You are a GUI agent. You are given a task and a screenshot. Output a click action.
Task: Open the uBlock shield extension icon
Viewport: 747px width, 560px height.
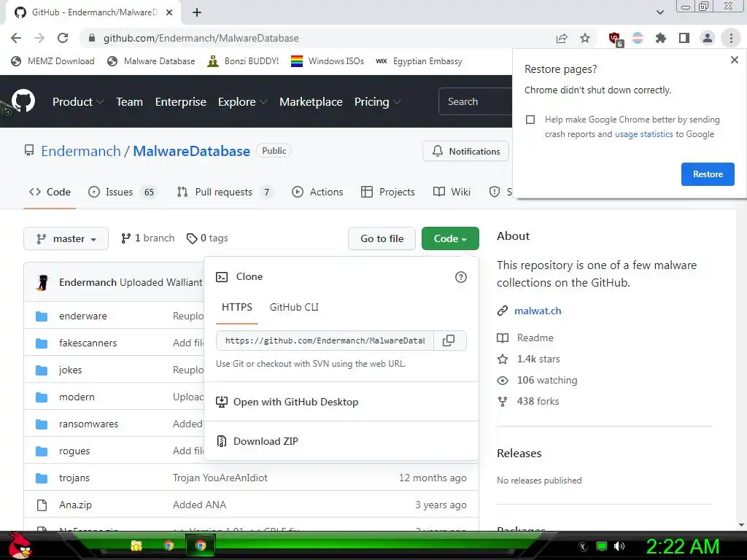pos(615,39)
